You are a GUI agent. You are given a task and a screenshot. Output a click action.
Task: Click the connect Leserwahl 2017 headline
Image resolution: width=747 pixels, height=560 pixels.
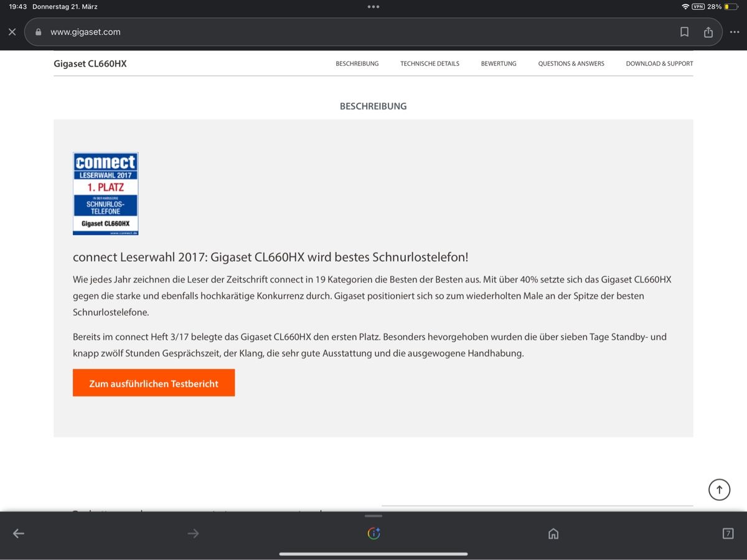click(x=270, y=257)
